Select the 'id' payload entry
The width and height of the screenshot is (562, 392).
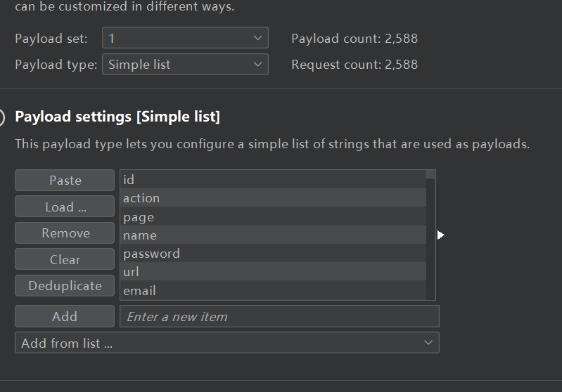point(272,180)
